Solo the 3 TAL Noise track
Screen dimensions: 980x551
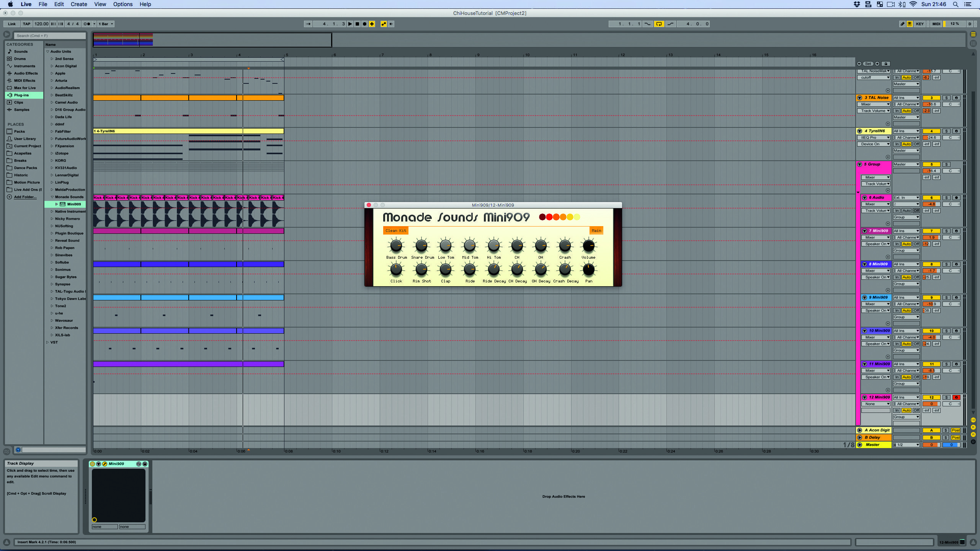[946, 98]
